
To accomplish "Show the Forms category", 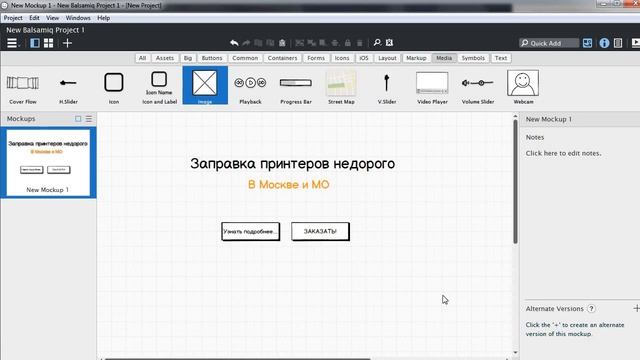I will tap(316, 58).
